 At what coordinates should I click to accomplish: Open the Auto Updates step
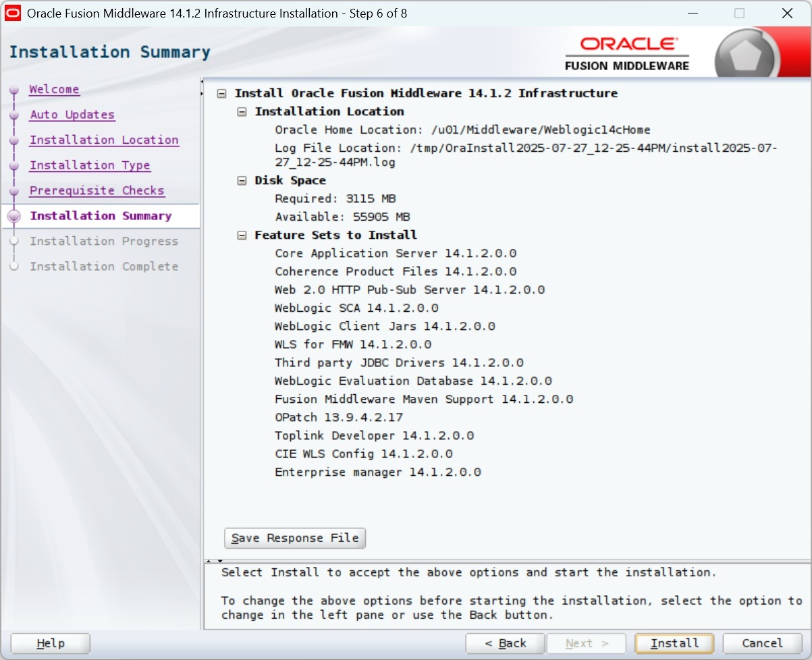click(72, 115)
